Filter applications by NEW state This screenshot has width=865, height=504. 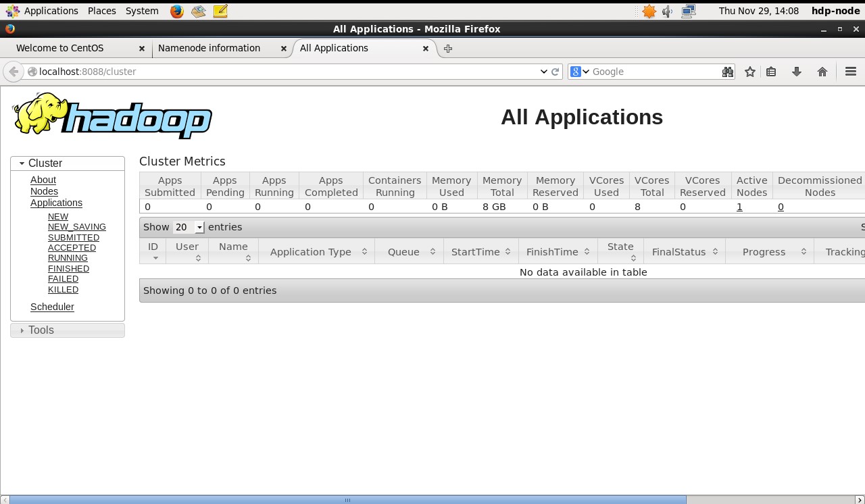pos(58,217)
